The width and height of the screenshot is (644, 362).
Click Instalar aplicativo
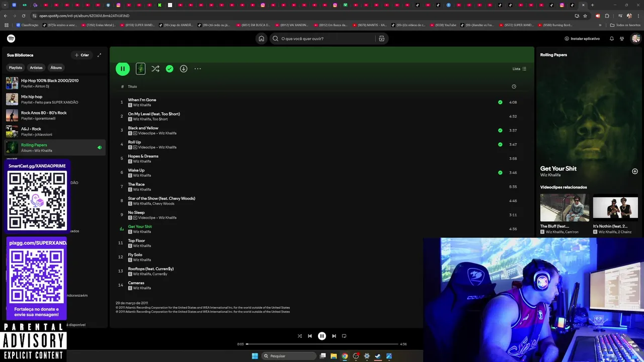582,39
